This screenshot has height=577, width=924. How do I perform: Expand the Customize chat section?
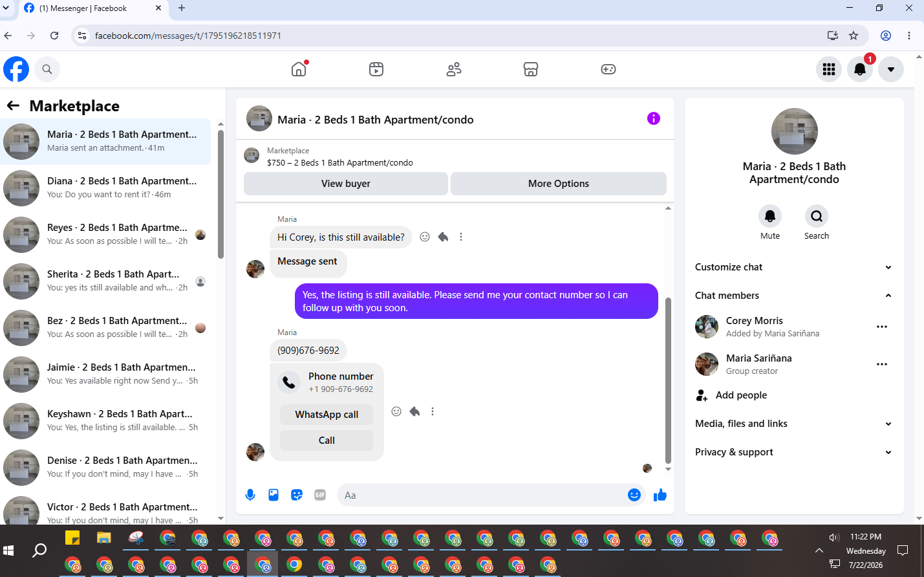794,267
